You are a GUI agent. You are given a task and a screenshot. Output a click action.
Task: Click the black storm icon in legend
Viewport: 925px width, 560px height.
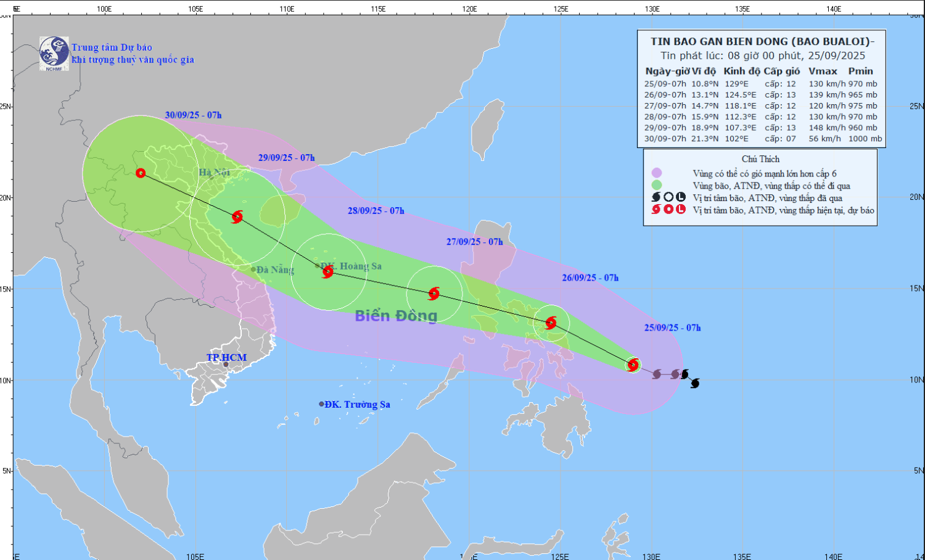[657, 197]
